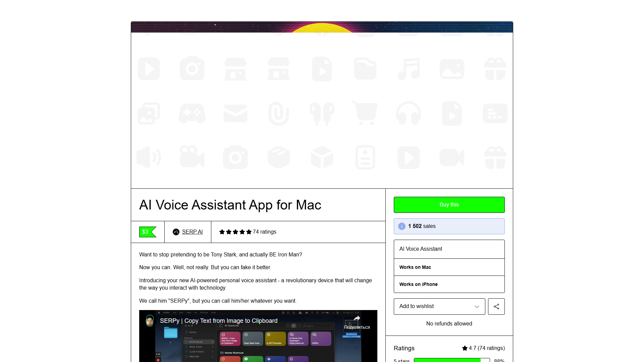Viewport: 644px width, 362px height.
Task: Click the AI Voice Assistant variant row
Action: (449, 249)
